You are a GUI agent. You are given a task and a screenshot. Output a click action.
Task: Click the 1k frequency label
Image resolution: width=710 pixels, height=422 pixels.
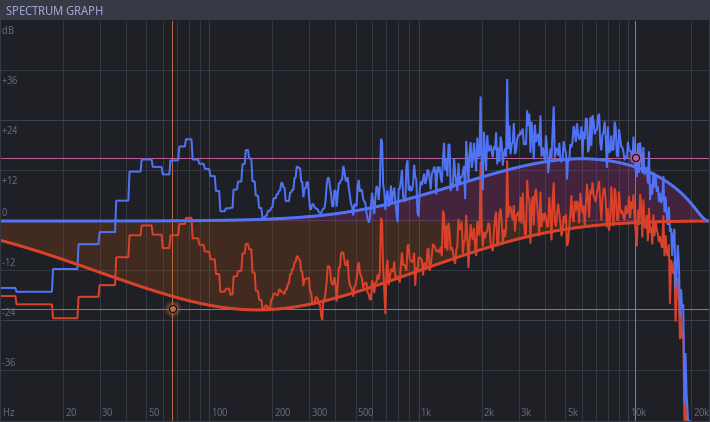[426, 412]
